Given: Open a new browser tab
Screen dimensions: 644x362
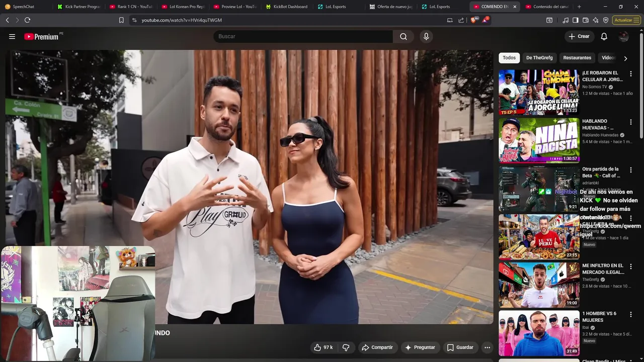Looking at the screenshot, I should pos(579,7).
